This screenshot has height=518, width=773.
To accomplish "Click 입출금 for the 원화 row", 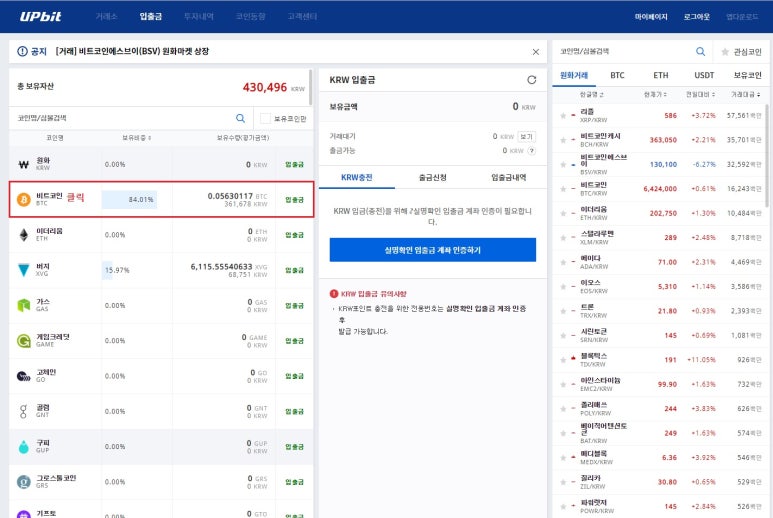I will [x=294, y=165].
